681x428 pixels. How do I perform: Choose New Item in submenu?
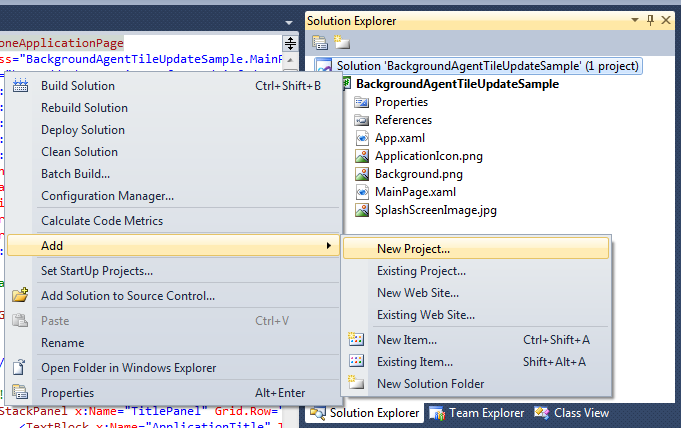tap(476, 340)
